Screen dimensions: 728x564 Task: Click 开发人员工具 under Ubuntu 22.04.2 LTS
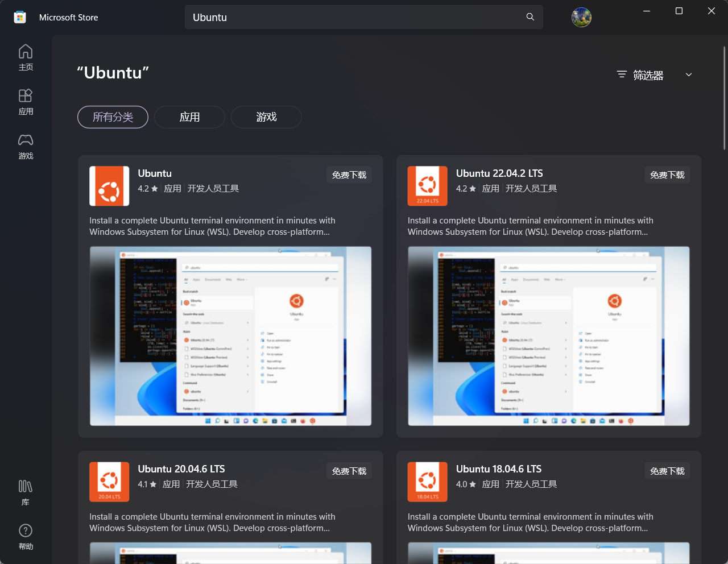tap(531, 189)
